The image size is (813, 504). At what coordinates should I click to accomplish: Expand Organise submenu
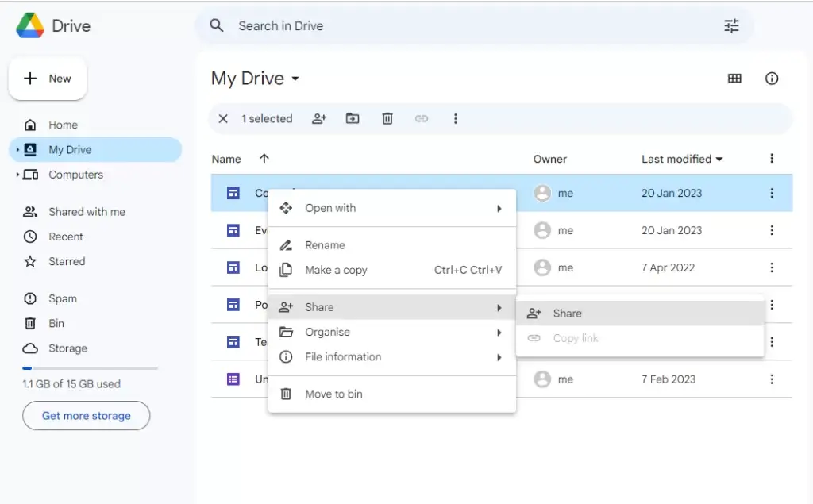pyautogui.click(x=392, y=333)
